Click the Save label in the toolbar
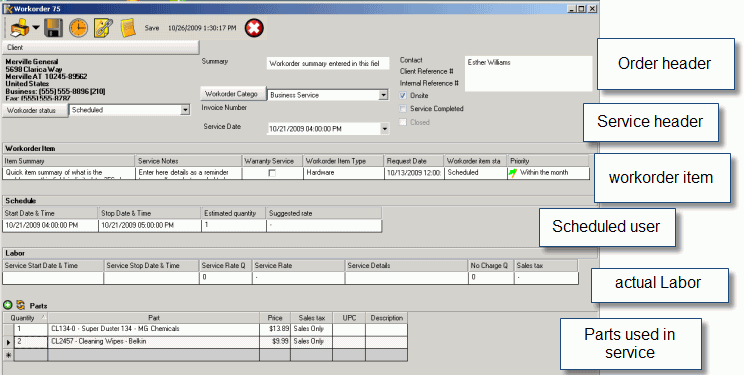The height and width of the screenshot is (375, 744). pos(152,28)
